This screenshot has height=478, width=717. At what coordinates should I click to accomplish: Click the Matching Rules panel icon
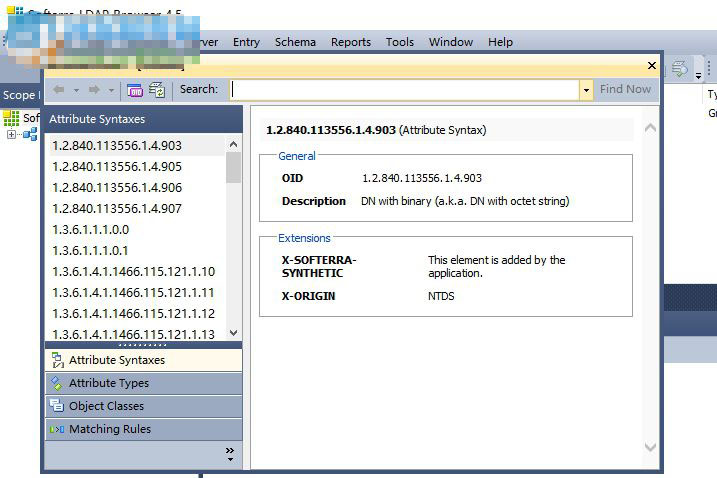point(56,429)
